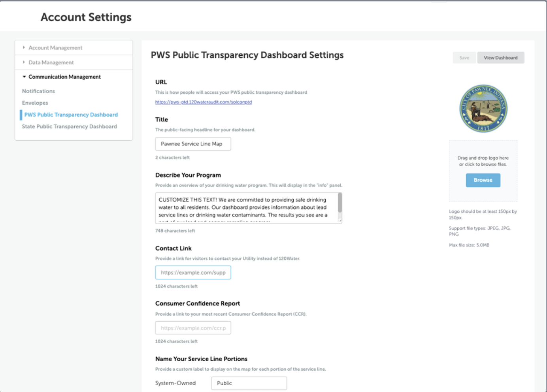Collapse the Communication Management section
This screenshot has width=547, height=392.
(74, 77)
